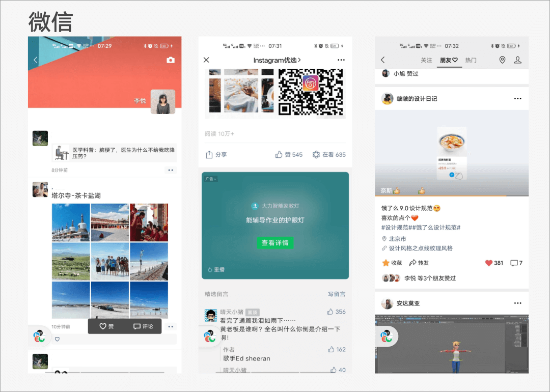Open the #设计规范# hashtag

(397, 228)
